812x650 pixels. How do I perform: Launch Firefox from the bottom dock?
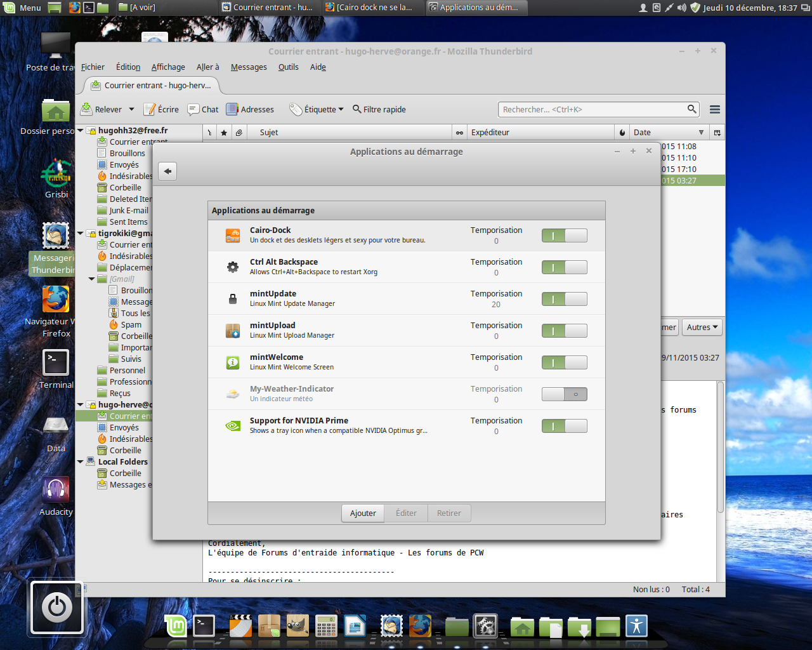tap(420, 627)
